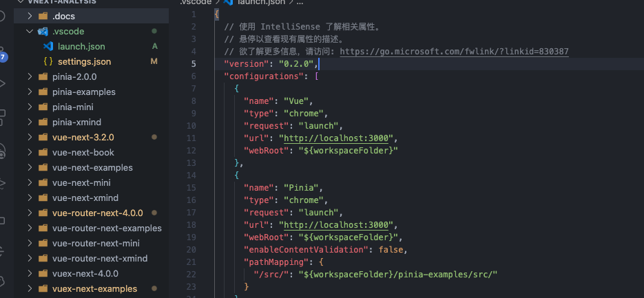
Task: Expand the vue-next-book folder chevron
Action: (30, 152)
